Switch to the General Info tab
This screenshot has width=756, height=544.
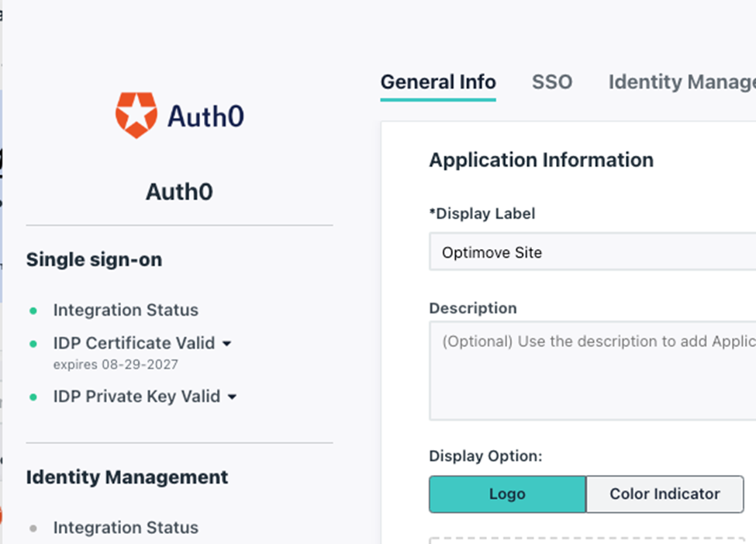pyautogui.click(x=438, y=82)
